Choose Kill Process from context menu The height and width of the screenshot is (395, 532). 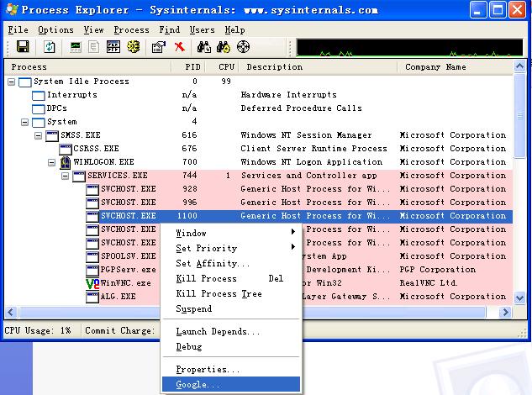231,279
